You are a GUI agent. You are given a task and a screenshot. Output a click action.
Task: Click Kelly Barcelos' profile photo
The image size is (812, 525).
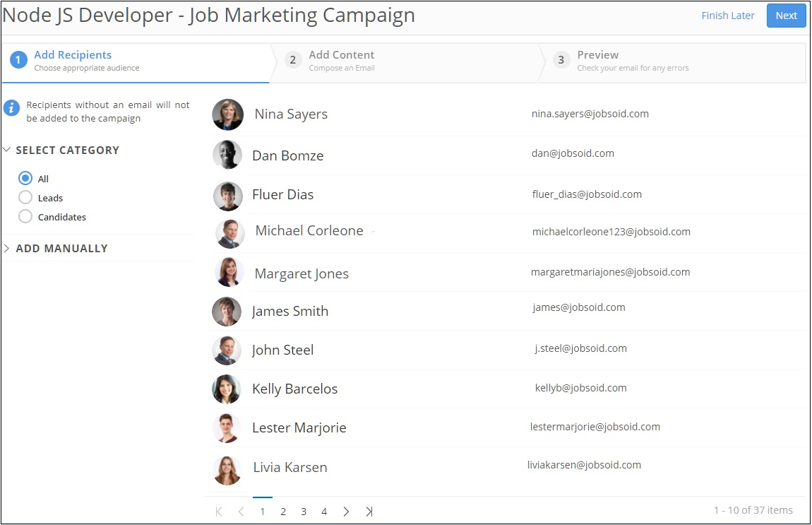coord(227,389)
